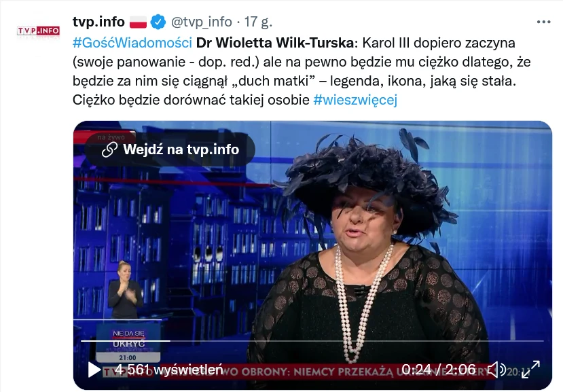Open the @tvp_info handle link
The width and height of the screenshot is (563, 392).
[202, 22]
